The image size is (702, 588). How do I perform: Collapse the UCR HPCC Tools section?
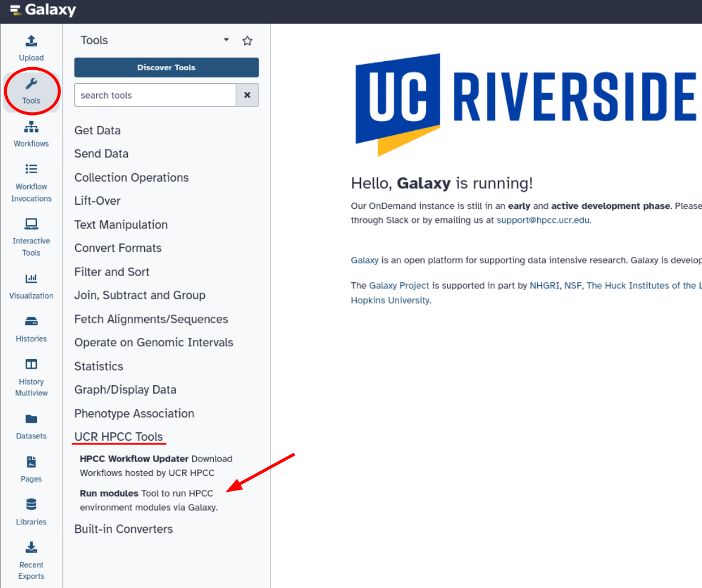119,437
